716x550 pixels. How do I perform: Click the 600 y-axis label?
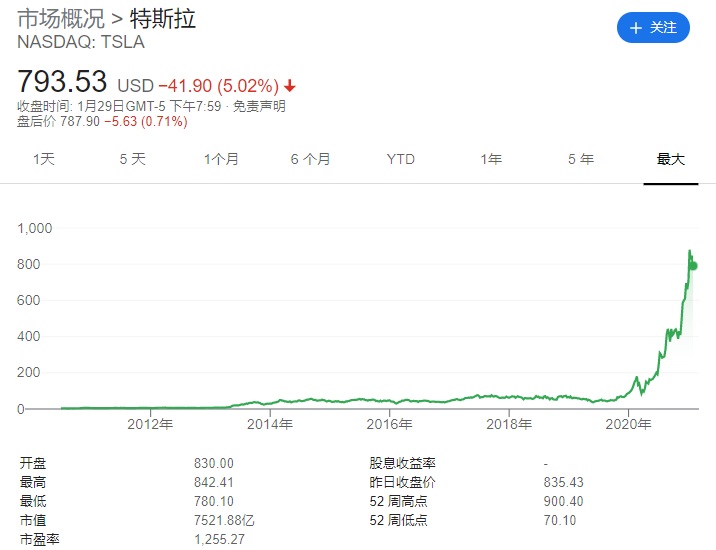tap(29, 300)
